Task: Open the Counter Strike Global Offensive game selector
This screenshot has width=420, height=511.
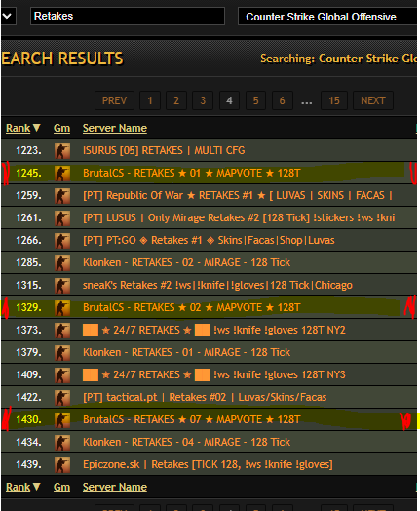Action: tap(327, 17)
